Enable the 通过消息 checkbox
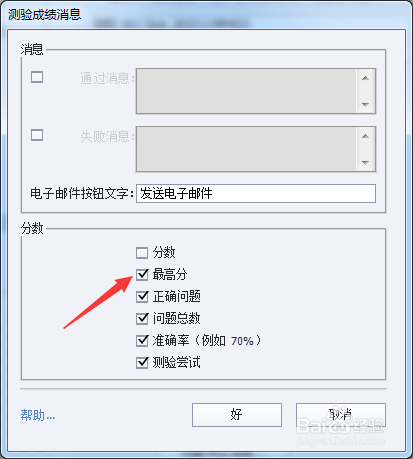 [37, 77]
